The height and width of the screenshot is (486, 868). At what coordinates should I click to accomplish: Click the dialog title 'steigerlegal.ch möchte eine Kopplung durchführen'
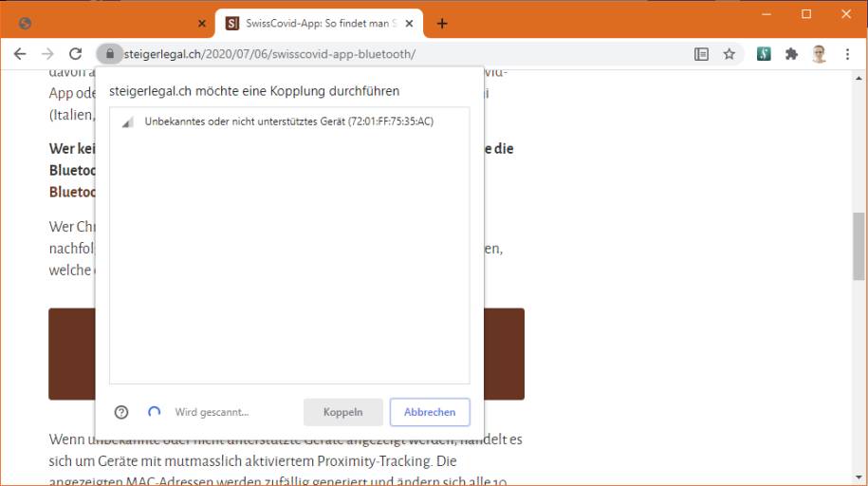tap(254, 91)
